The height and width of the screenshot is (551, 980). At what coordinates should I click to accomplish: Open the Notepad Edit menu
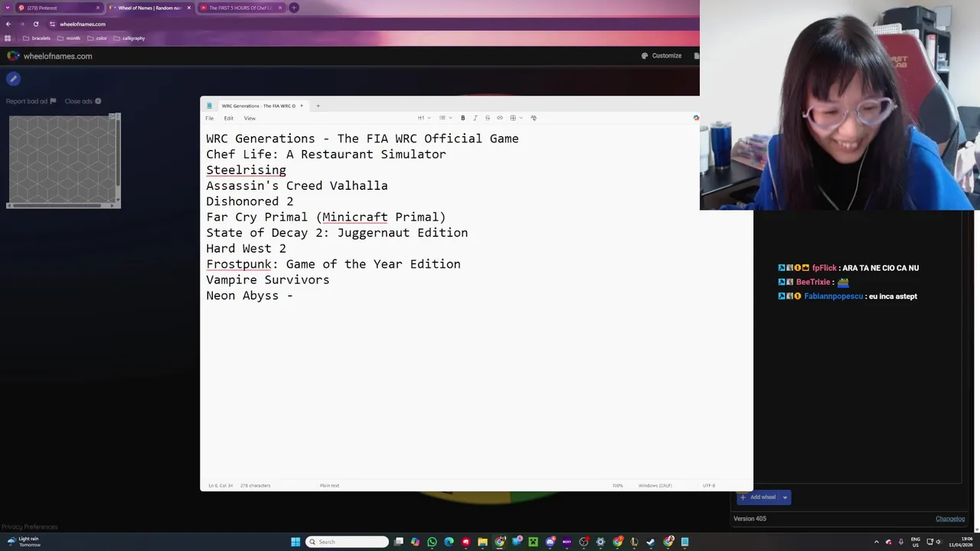[228, 118]
